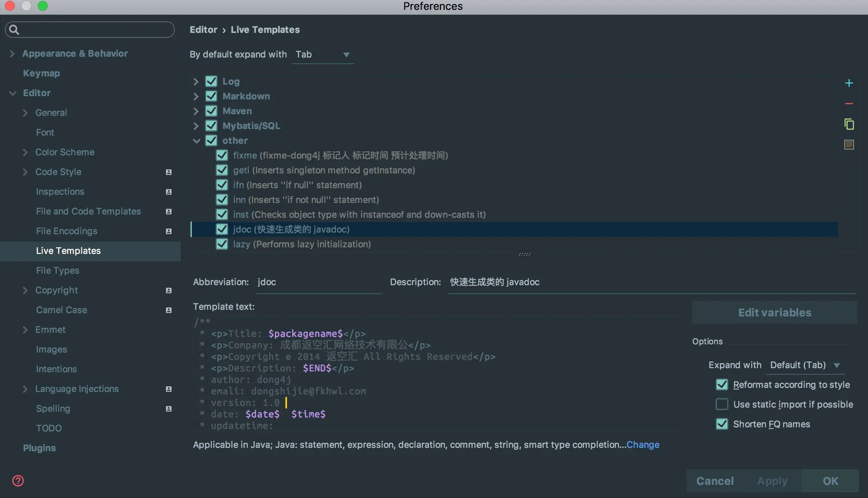The width and height of the screenshot is (868, 498).
Task: Click the project-level badge icon beside Inspections
Action: point(168,192)
